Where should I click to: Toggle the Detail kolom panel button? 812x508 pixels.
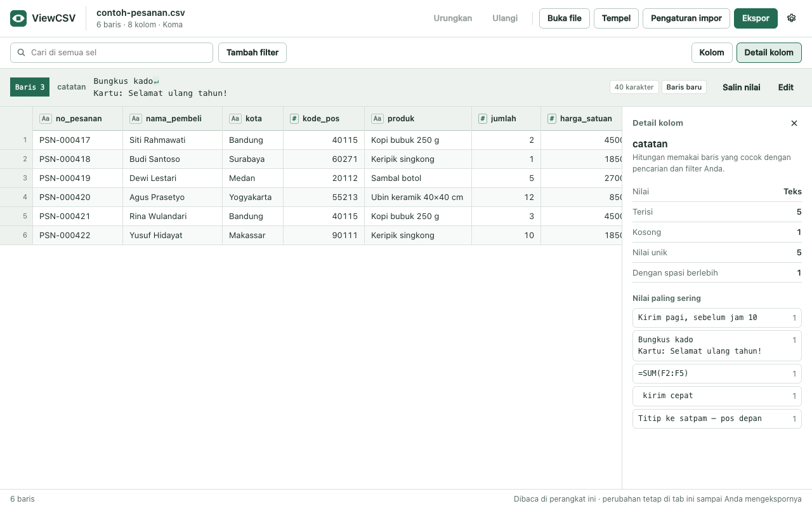point(769,53)
